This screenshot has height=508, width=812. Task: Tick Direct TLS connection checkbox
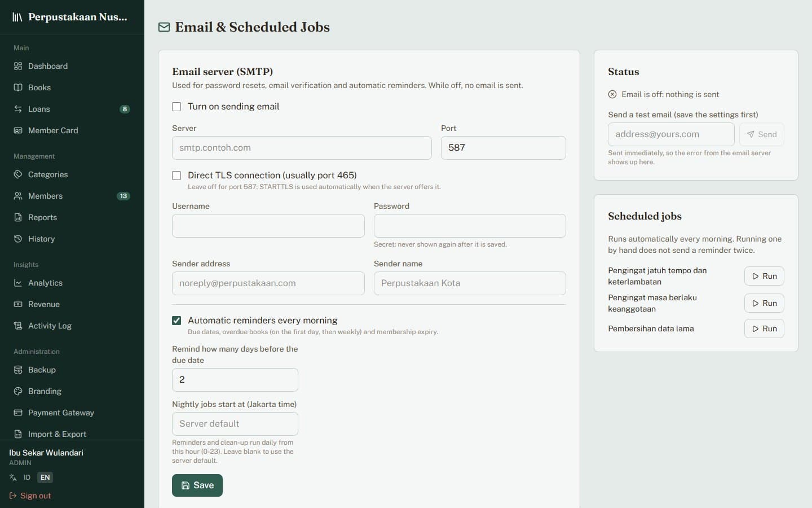[x=176, y=176]
